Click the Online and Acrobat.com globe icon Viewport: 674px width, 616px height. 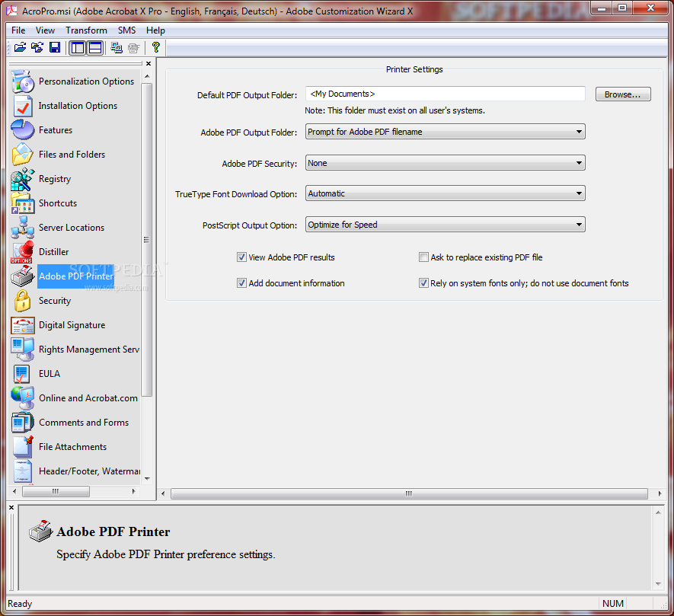pos(22,398)
